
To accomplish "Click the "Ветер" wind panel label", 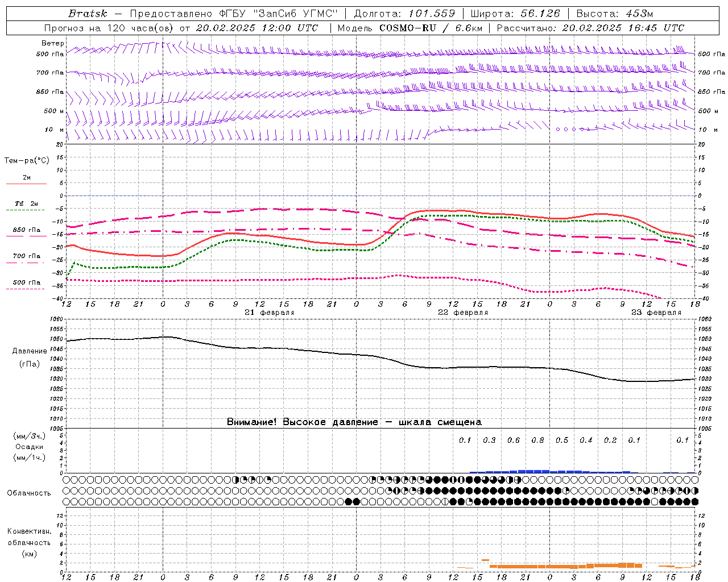I will click(53, 43).
